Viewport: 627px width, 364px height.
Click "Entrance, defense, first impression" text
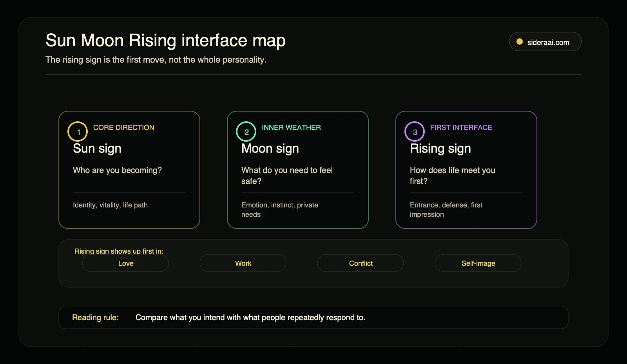[x=446, y=210]
